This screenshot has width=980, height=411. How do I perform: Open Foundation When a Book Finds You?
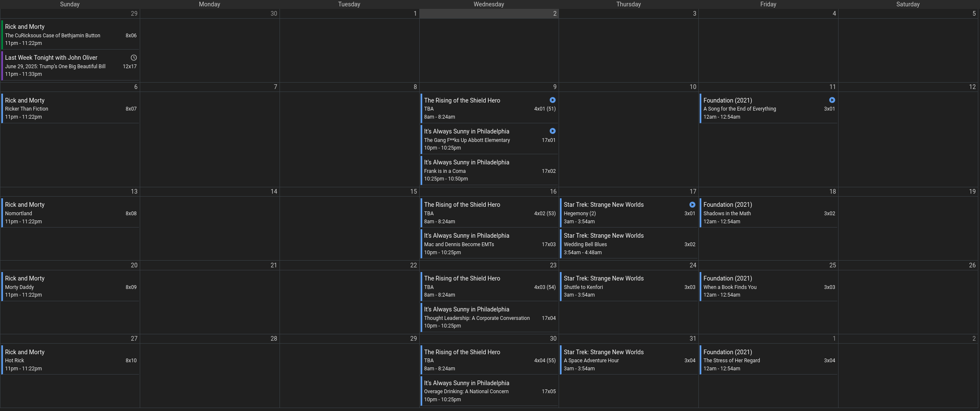coord(769,286)
